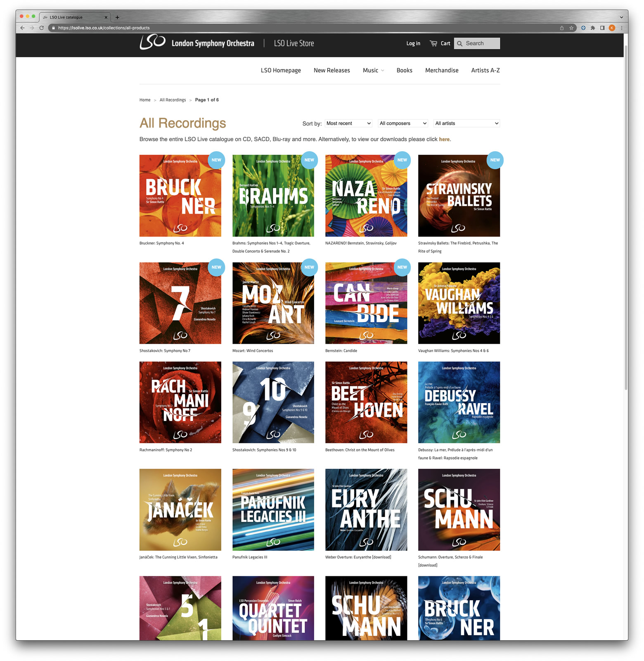The height and width of the screenshot is (661, 644).
Task: Open the Mozart Wind Concertos cover
Action: (x=273, y=303)
